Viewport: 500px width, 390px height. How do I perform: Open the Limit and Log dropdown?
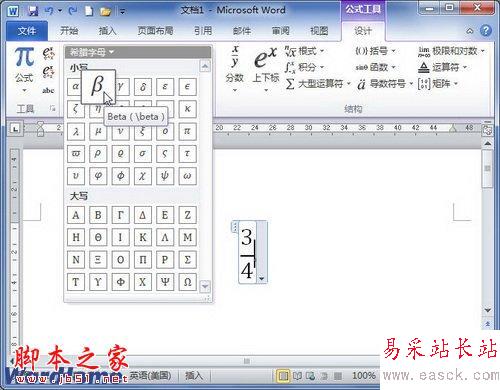point(451,51)
